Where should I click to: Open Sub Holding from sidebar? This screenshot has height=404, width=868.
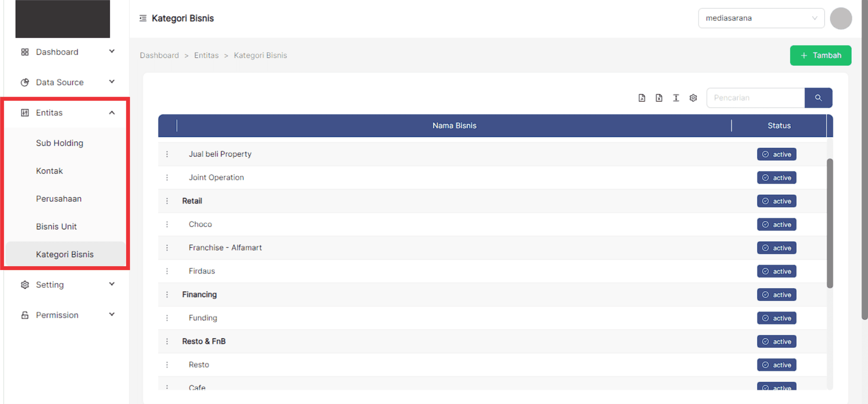click(59, 143)
